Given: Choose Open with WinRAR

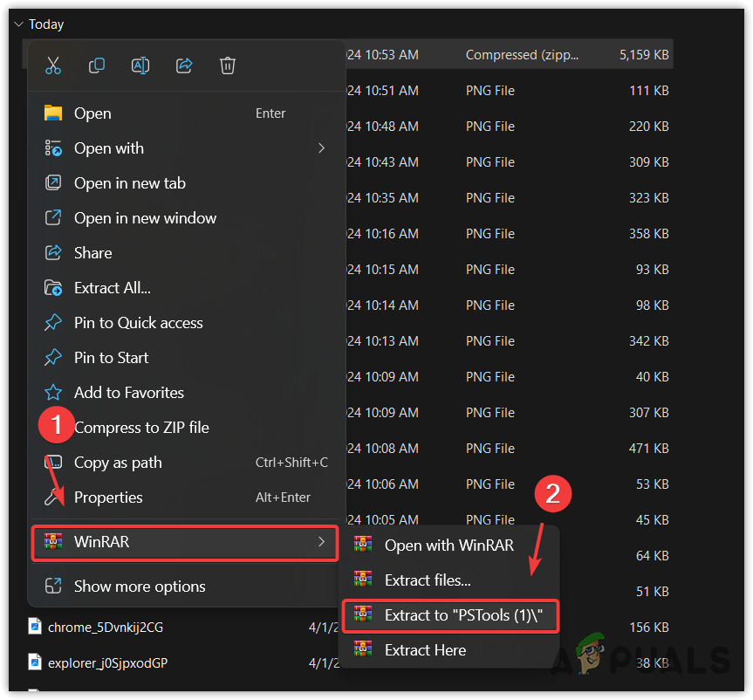Looking at the screenshot, I should [449, 546].
